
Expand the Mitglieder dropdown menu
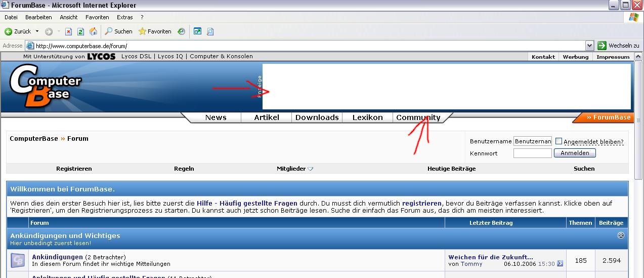(295, 169)
